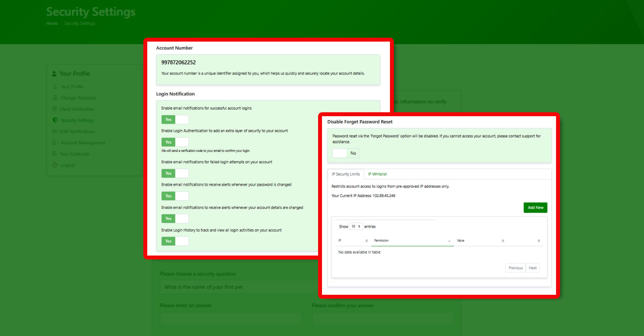Open the Home breadcrumb link
This screenshot has width=644, height=336.
(x=52, y=24)
